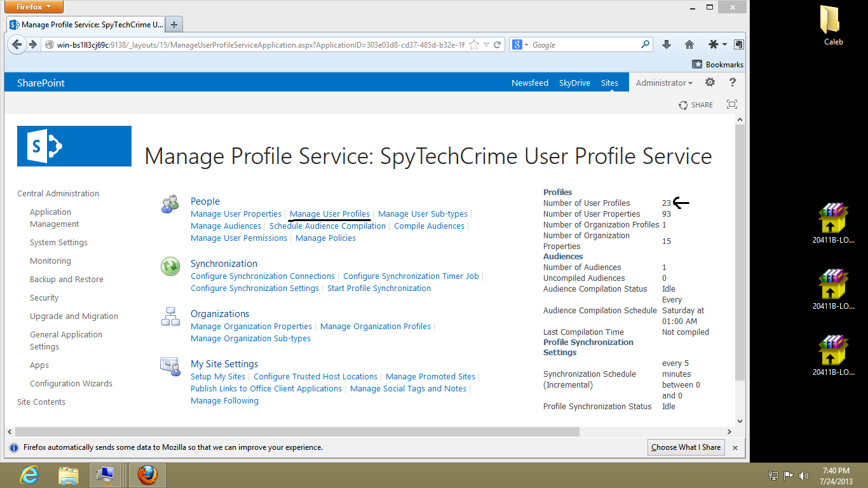Screen dimensions: 868x488
Task: Click the Security left navigation item
Action: tap(44, 298)
